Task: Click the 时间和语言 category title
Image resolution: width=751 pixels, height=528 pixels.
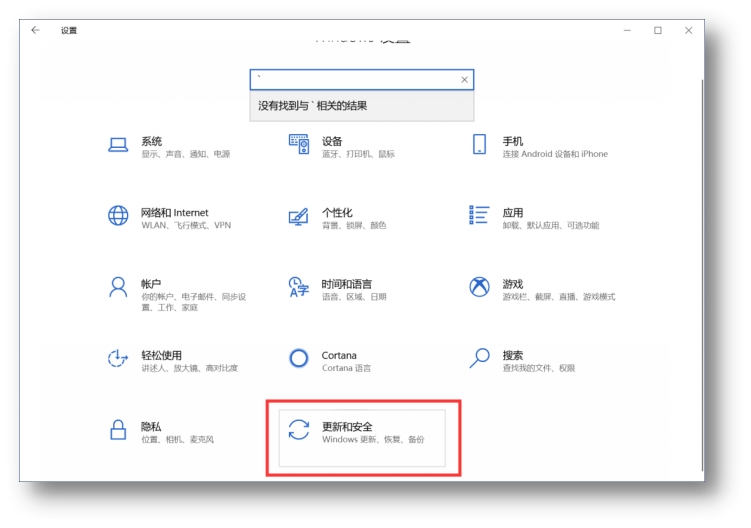Action: click(x=347, y=284)
